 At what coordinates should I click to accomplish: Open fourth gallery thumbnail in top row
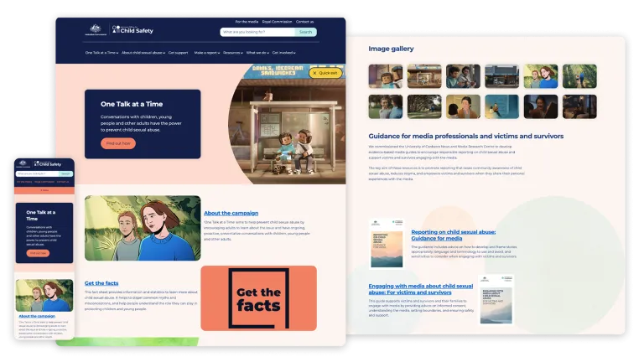point(502,76)
